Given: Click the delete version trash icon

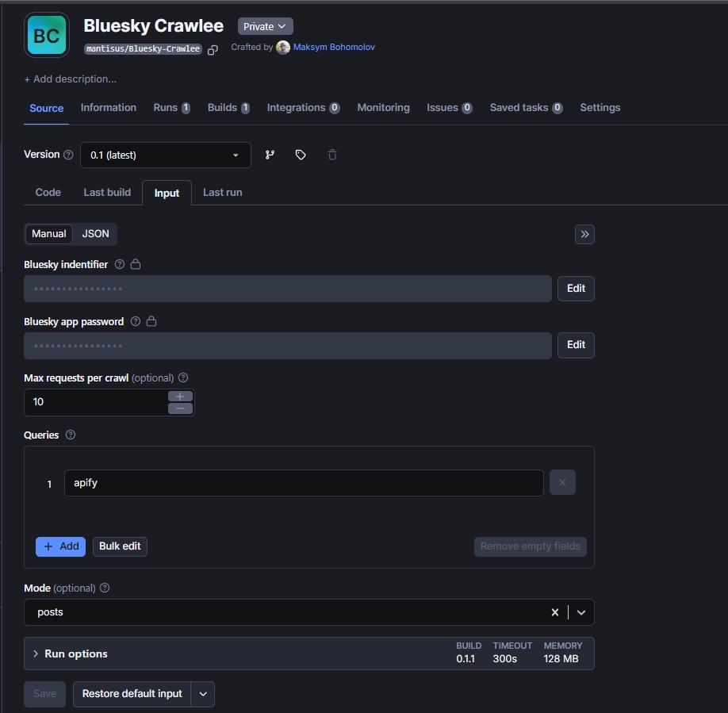Looking at the screenshot, I should [x=332, y=155].
